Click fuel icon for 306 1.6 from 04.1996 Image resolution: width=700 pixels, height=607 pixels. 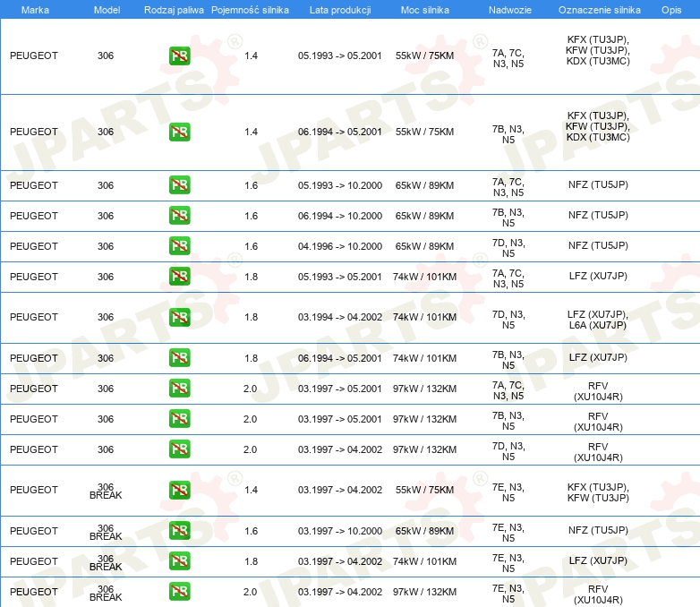click(x=179, y=246)
